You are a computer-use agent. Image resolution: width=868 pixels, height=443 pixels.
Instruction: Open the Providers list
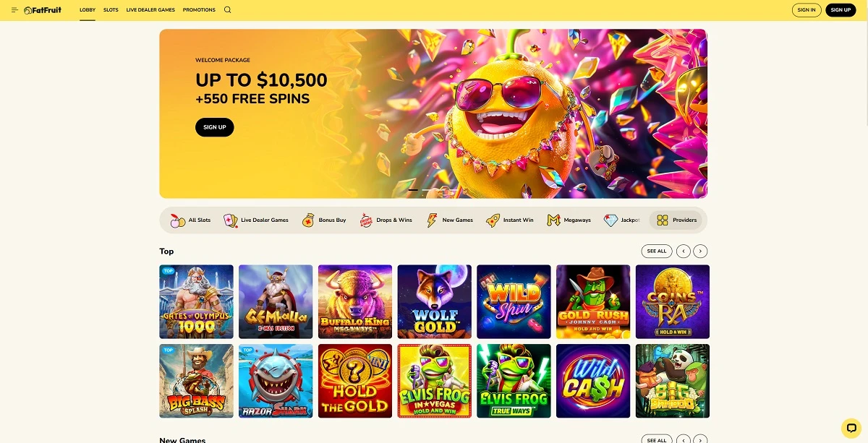676,220
